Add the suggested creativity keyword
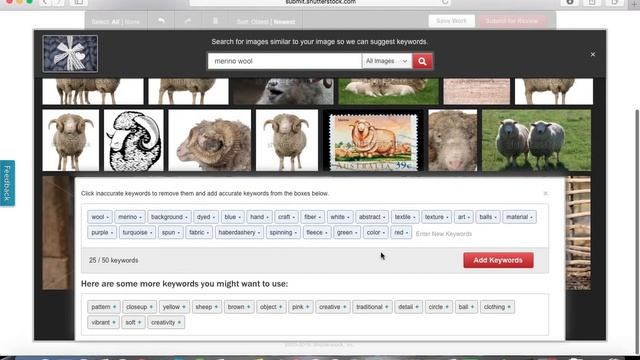Image resolution: width=640 pixels, height=360 pixels. 166,322
